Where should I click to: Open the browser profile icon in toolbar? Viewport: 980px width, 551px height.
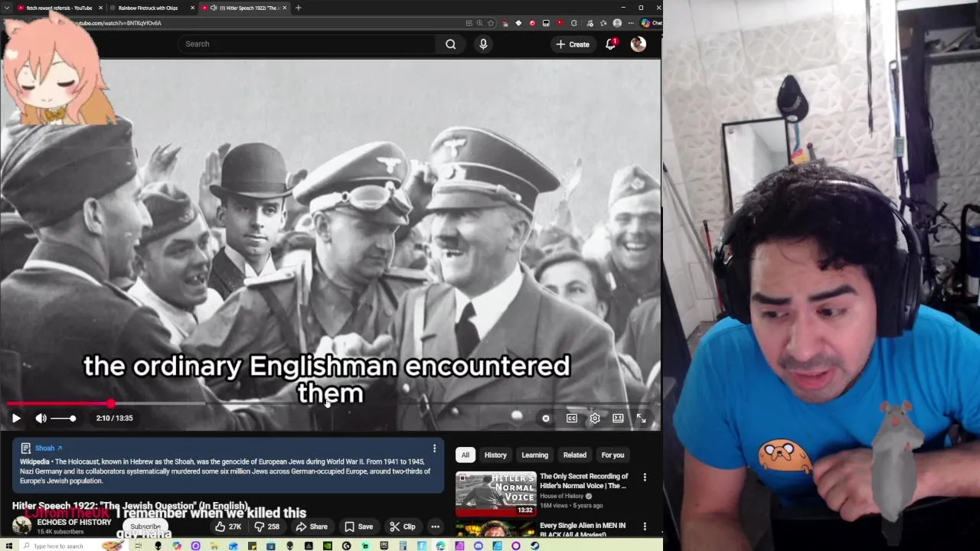617,23
